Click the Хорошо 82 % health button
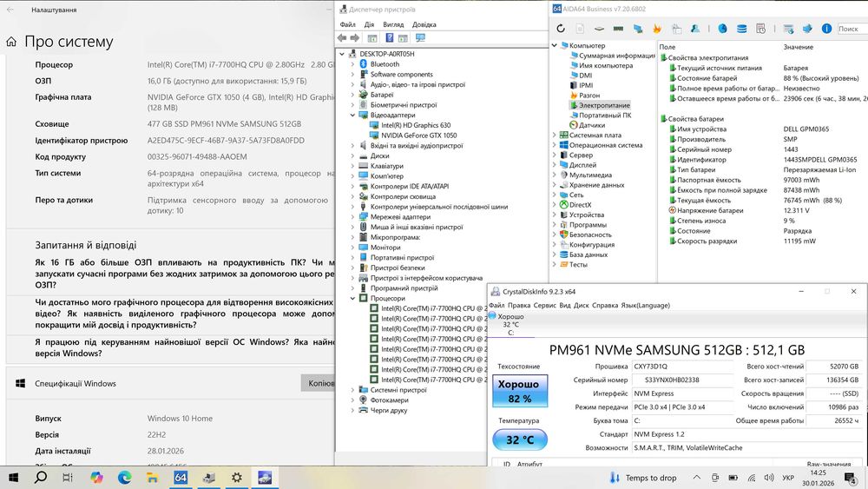The height and width of the screenshot is (489, 868). coord(520,391)
